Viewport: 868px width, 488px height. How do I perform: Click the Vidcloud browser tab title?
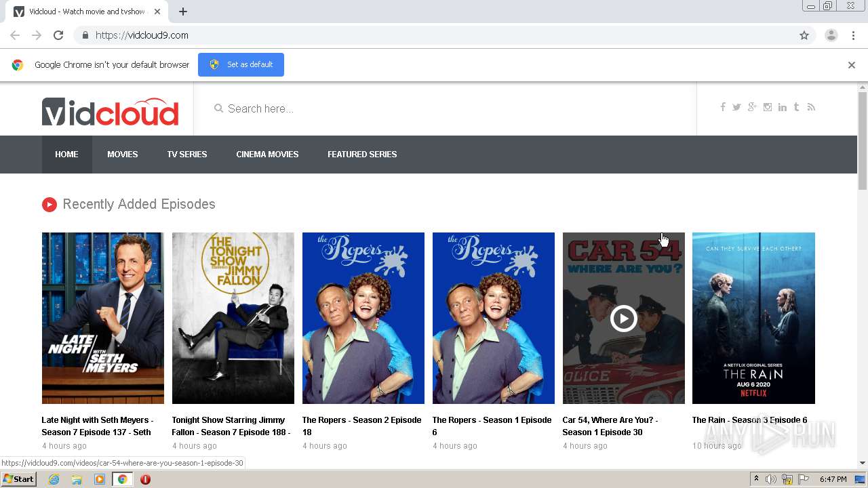(87, 12)
